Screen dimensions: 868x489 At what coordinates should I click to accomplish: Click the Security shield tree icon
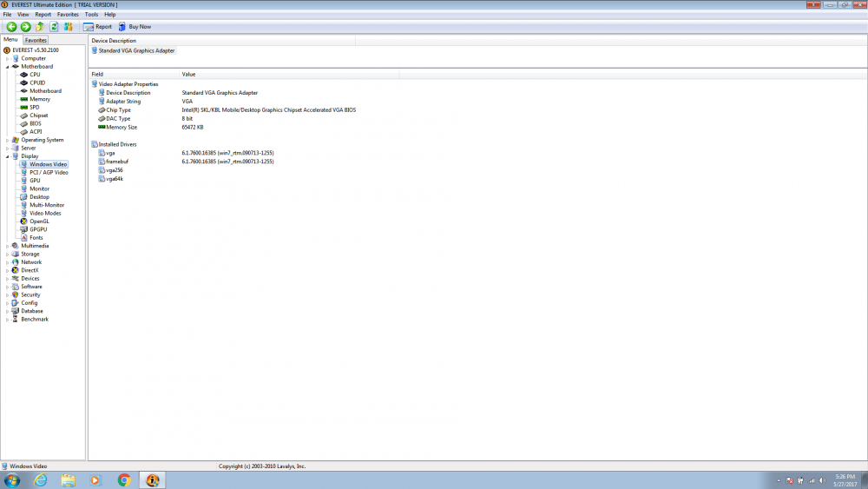tap(15, 294)
